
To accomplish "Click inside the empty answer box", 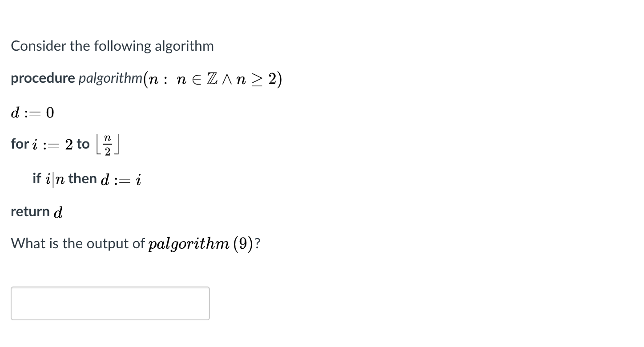I will pos(109,303).
